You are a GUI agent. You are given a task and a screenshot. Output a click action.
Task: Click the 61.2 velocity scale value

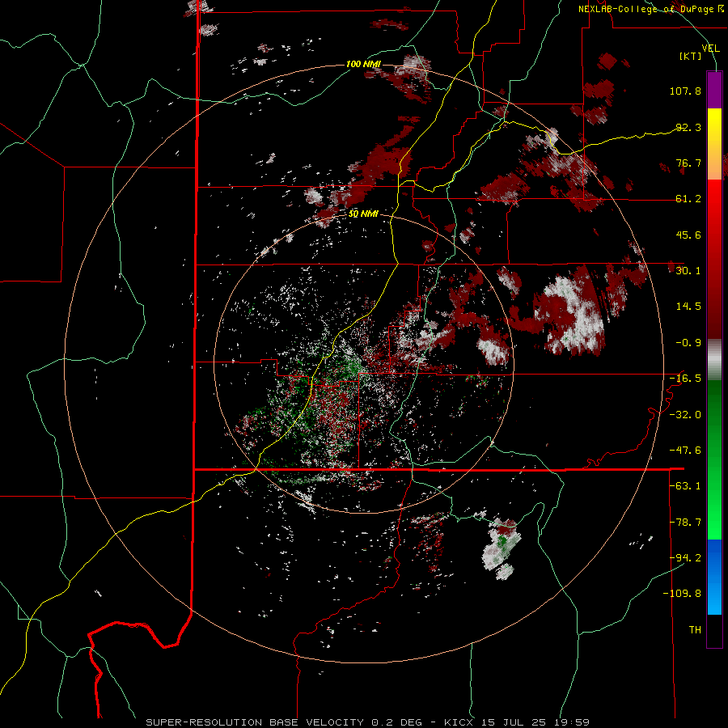[x=688, y=199]
